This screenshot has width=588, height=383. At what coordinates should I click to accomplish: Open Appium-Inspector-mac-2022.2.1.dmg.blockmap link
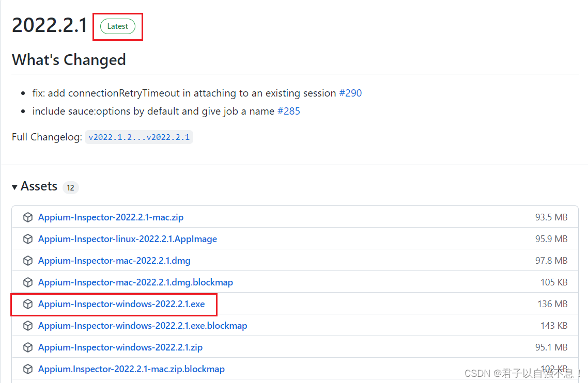pyautogui.click(x=135, y=282)
